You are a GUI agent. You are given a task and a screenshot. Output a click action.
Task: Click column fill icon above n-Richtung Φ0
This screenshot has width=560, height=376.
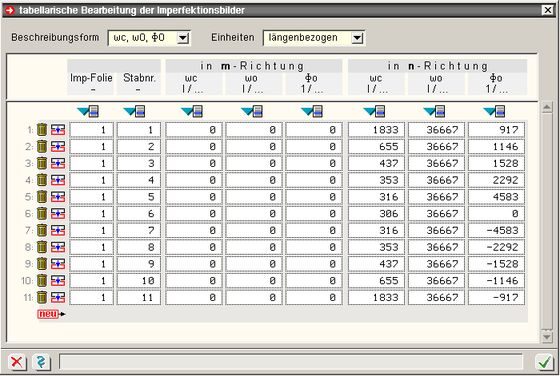[494, 111]
